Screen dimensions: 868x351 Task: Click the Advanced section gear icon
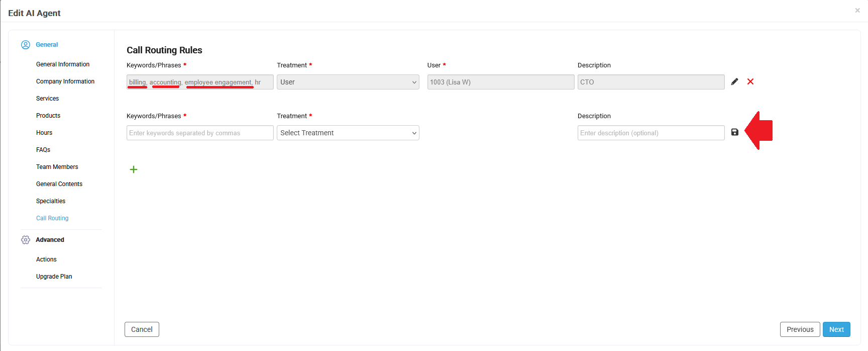(26, 240)
